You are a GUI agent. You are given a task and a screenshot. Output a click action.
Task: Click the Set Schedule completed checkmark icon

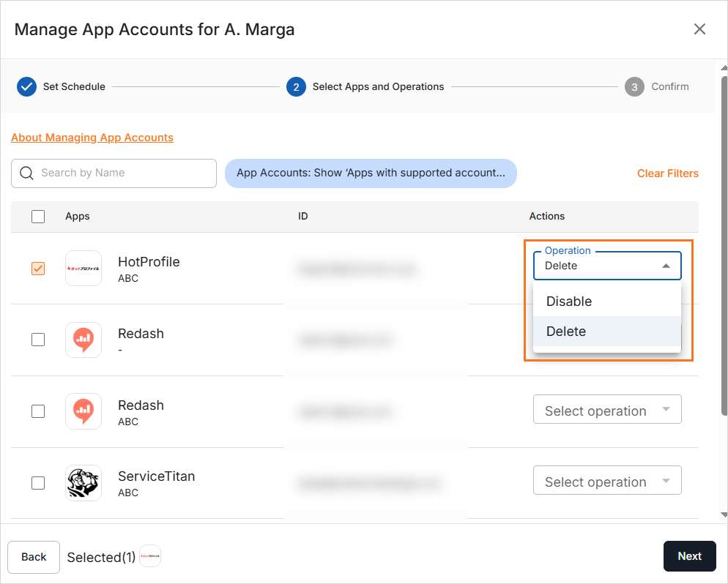click(26, 86)
